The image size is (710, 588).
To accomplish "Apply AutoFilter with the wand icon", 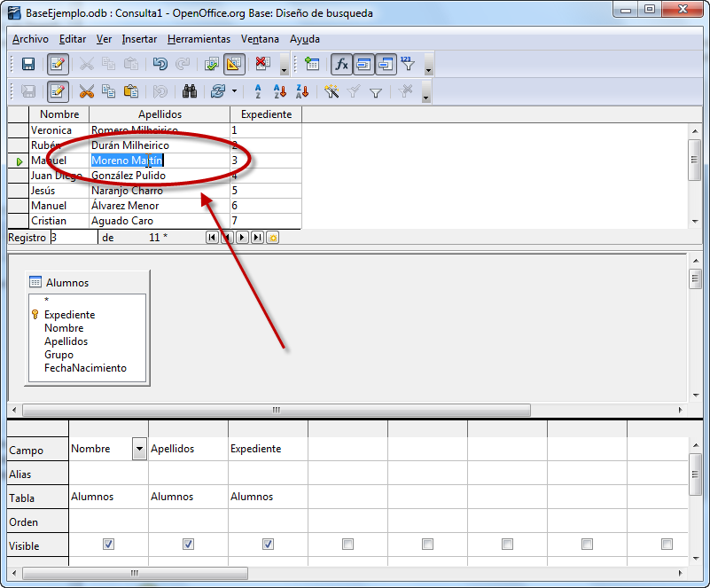I will tap(332, 92).
